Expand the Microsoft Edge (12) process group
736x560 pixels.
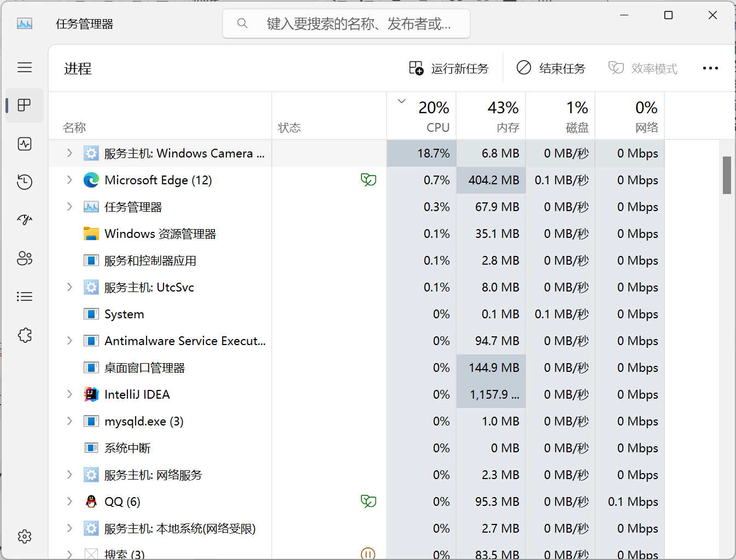point(69,180)
